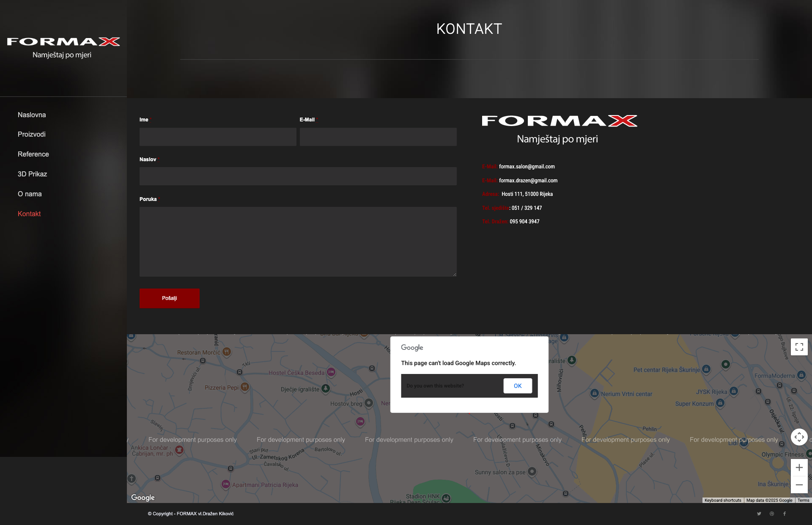Click into the Poruka message textarea
This screenshot has width=812, height=525.
[x=298, y=242]
